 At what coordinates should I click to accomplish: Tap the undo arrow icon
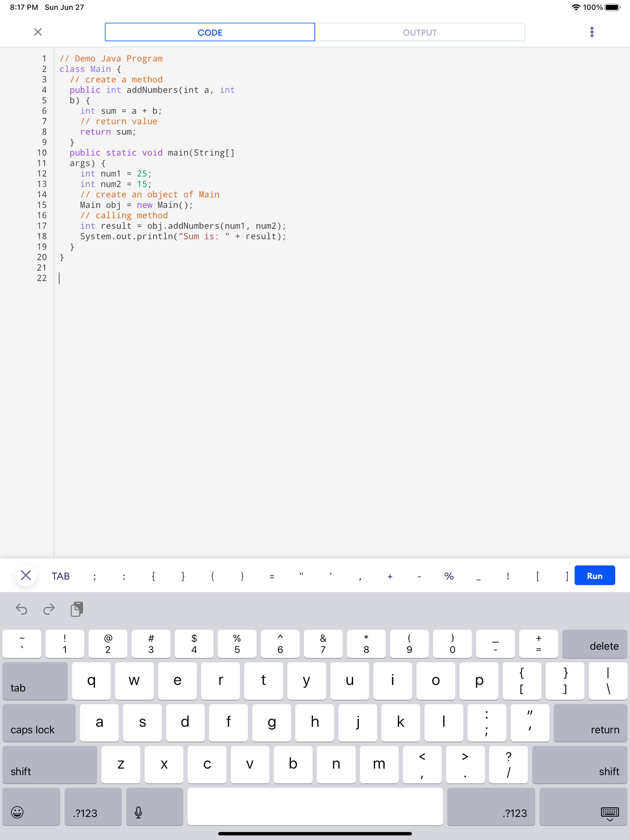pos(22,609)
